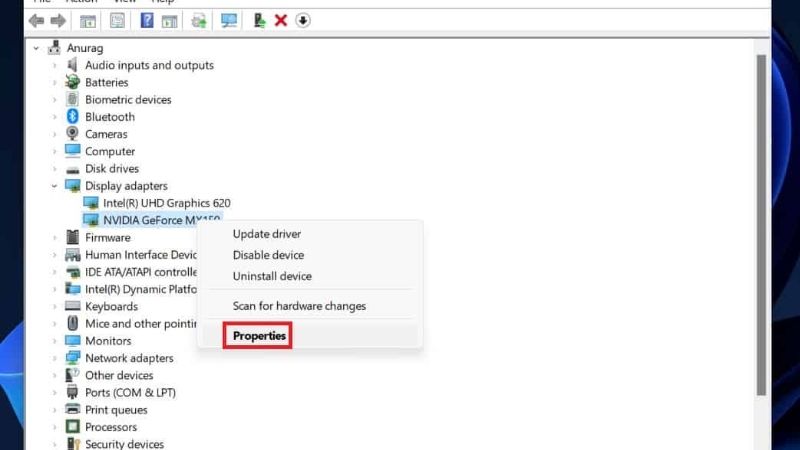The image size is (800, 450).
Task: Click the Batteries category icon
Action: coord(72,82)
